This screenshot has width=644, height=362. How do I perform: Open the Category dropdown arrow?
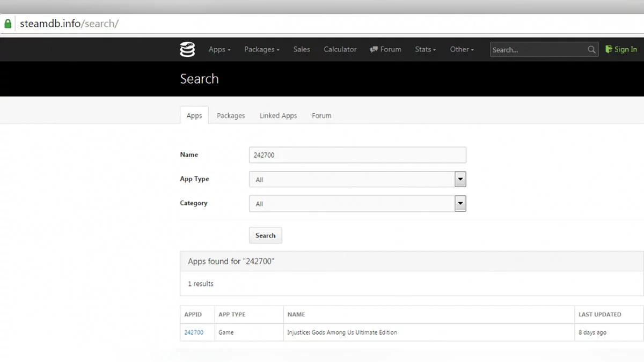[x=460, y=203]
